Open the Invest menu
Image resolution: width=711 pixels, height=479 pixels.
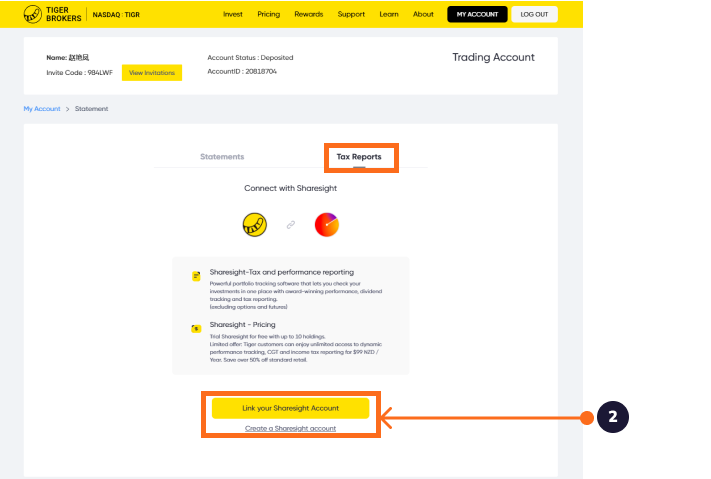point(233,14)
